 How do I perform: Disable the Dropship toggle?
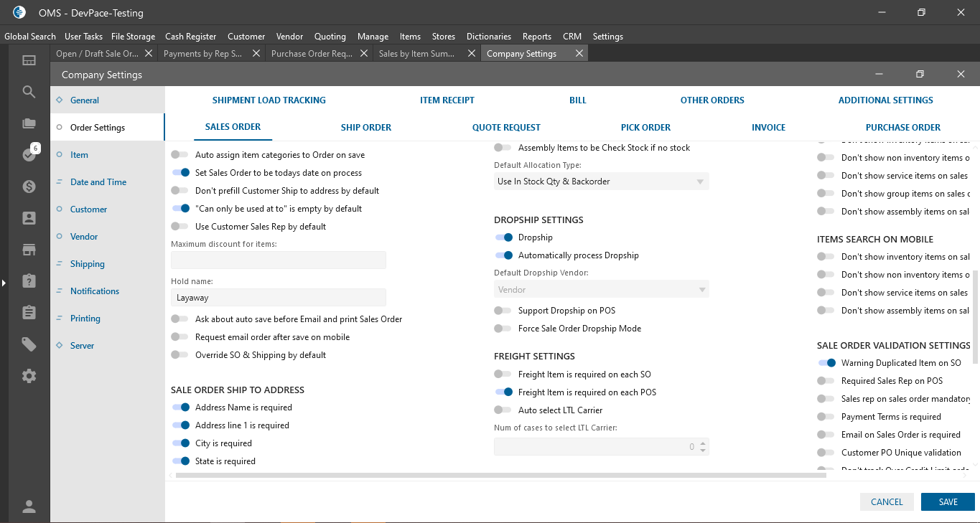(504, 237)
